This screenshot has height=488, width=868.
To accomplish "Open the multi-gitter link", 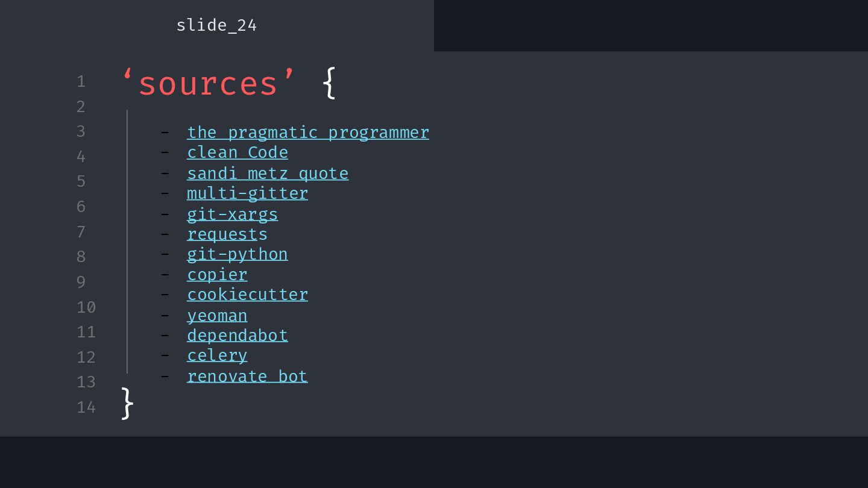I will [x=247, y=193].
